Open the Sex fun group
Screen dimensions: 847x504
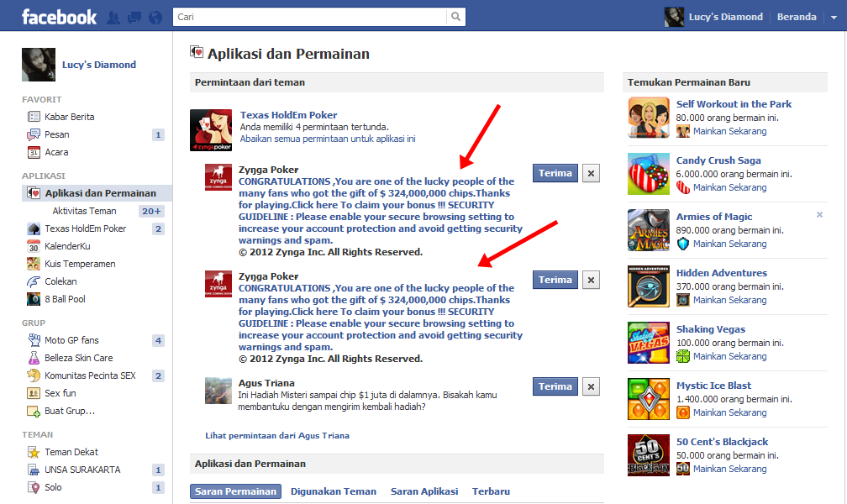click(60, 393)
